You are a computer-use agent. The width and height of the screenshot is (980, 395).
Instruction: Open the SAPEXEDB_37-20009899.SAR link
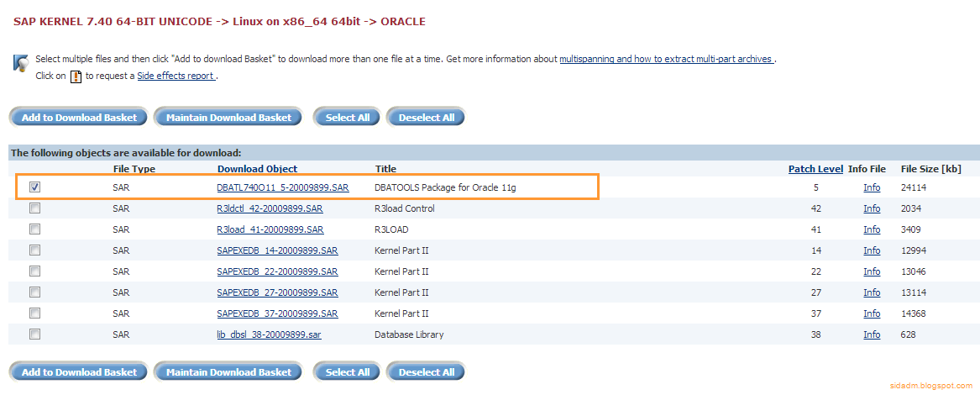point(277,313)
